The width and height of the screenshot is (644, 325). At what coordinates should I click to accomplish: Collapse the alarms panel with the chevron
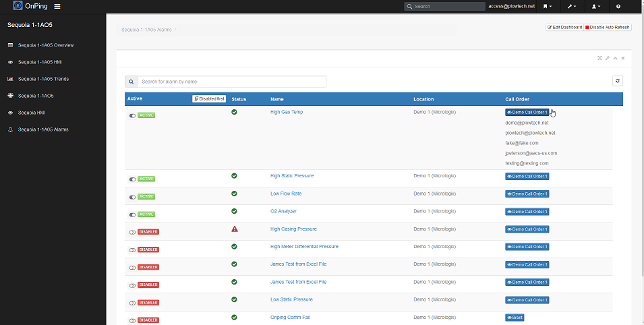[x=615, y=59]
